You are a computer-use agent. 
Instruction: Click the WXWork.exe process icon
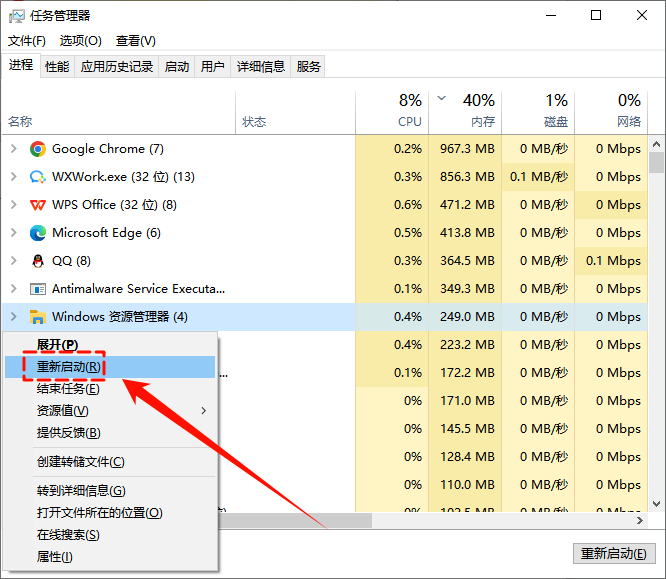point(38,177)
